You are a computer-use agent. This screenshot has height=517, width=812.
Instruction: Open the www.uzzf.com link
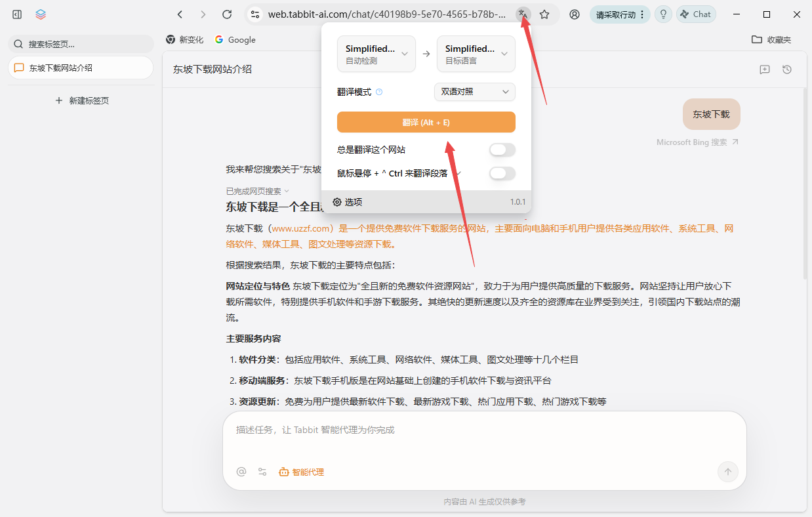coord(300,229)
